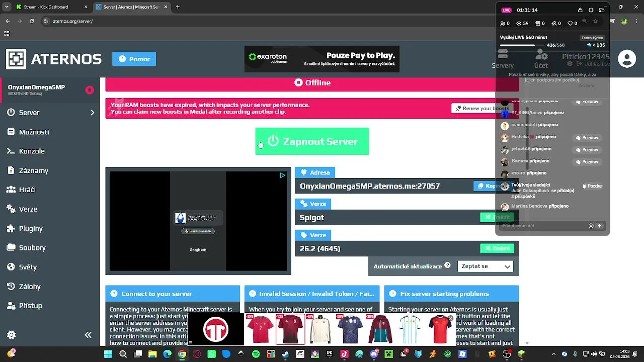Click the AdChoices icon on the ad

(283, 175)
